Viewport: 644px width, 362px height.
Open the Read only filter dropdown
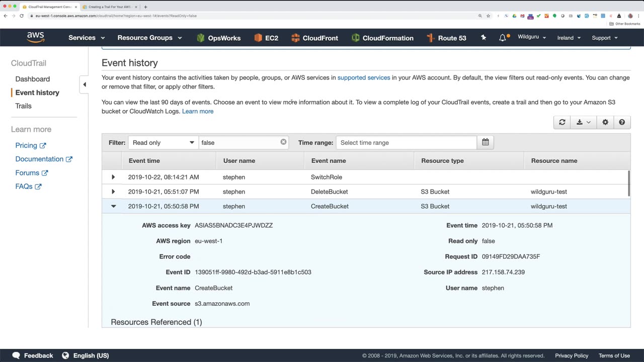tap(163, 143)
